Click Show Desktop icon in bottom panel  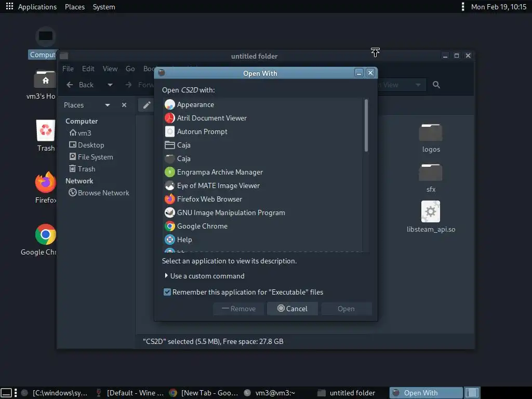pos(6,393)
